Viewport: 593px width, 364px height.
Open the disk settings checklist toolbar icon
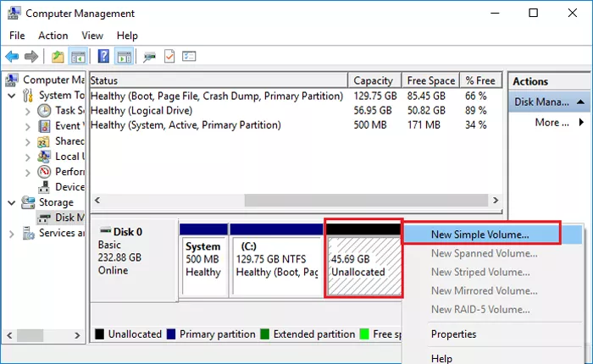[190, 57]
